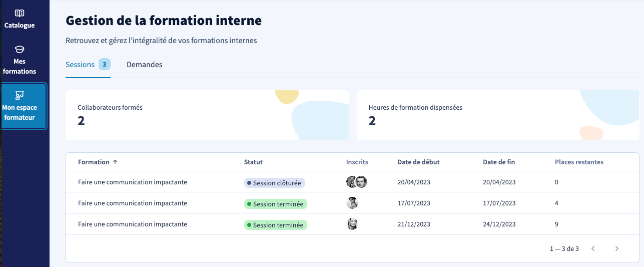Screen dimensions: 644x267
Task: Click the Inscrits column header
Action: click(357, 162)
